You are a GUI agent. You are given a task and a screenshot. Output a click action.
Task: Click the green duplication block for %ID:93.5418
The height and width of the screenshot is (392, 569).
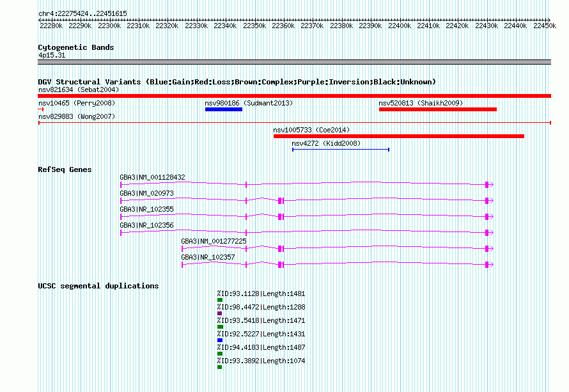click(220, 327)
